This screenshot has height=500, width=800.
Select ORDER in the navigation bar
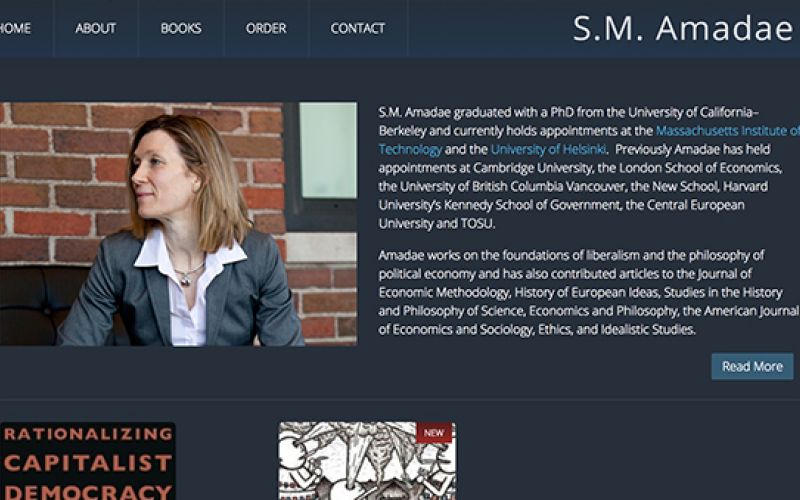266,28
